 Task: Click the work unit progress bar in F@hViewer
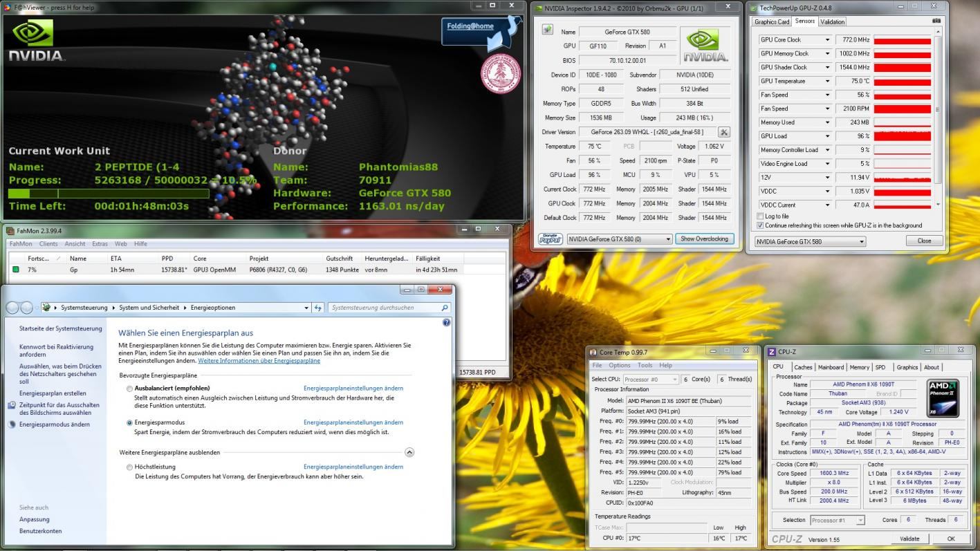click(109, 194)
